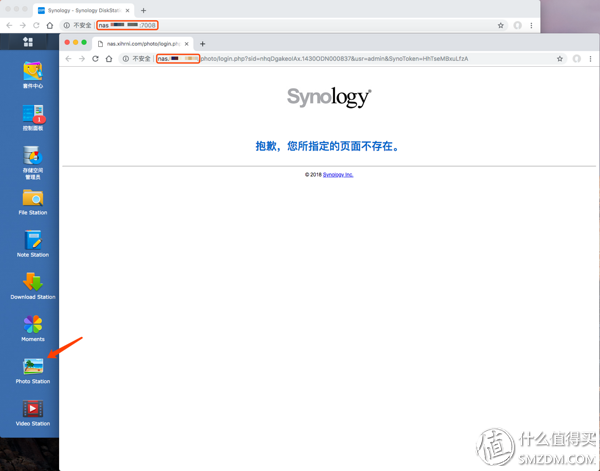This screenshot has height=471, width=600.
Task: Open the Control Panel icon with badge
Action: [33, 114]
